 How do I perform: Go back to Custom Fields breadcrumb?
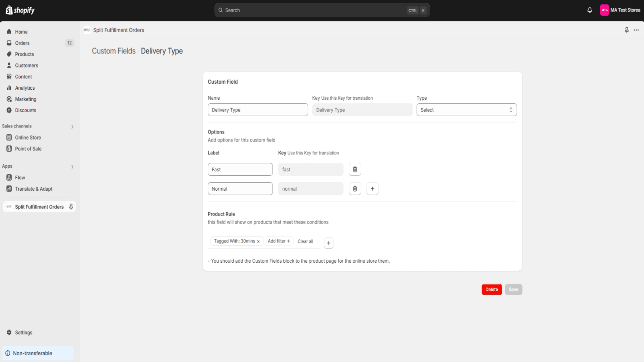click(x=114, y=51)
